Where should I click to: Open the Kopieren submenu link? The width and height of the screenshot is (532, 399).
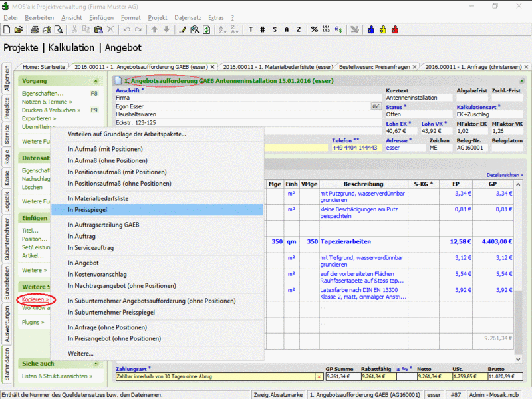35,299
